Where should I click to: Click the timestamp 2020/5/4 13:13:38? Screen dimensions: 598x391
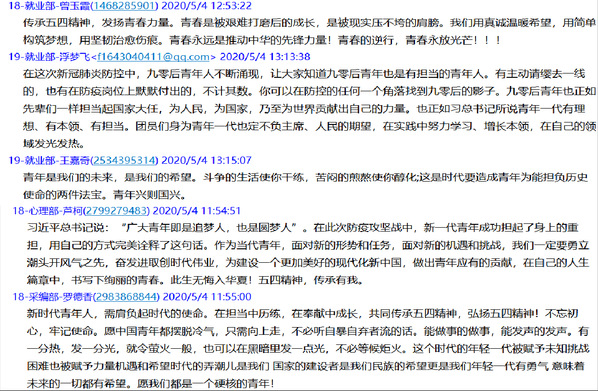click(265, 56)
